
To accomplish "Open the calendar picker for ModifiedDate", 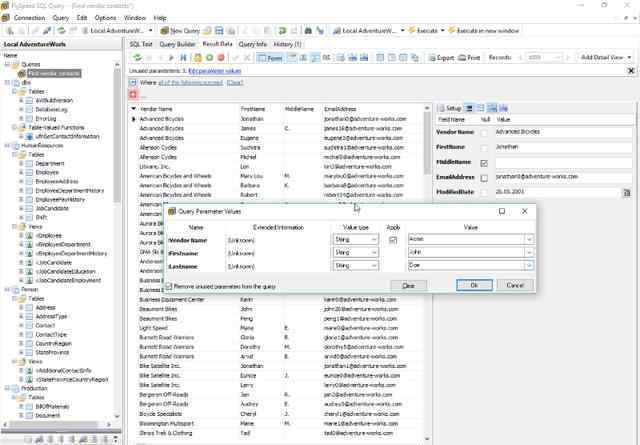I will [x=627, y=193].
